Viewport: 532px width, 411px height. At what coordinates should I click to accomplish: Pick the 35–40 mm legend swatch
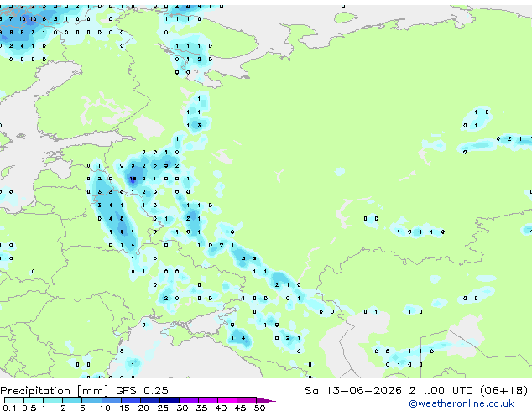pyautogui.click(x=208, y=400)
